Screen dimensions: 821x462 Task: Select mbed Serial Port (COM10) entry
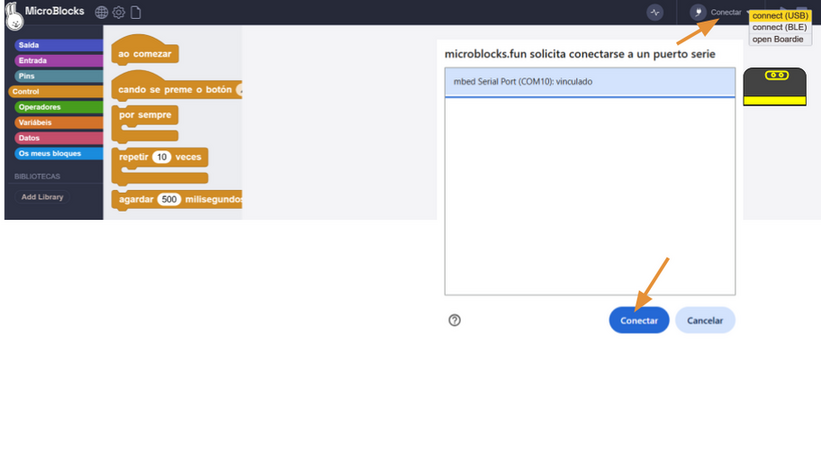pos(590,82)
